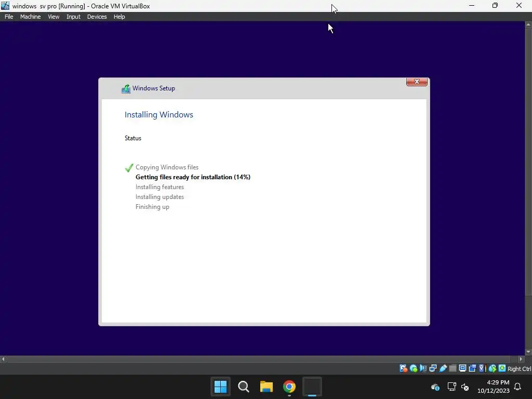Click the Windows Setup title icon
Image resolution: width=532 pixels, height=399 pixels.
tap(126, 89)
